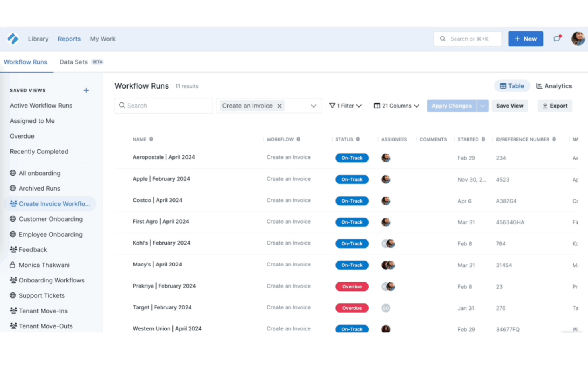Export the workflow runs
Screen dimensions: 588x392
pos(555,106)
